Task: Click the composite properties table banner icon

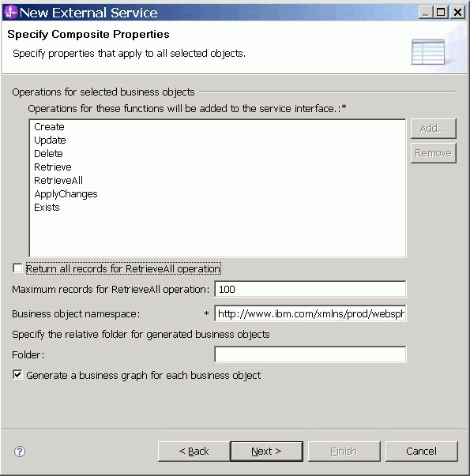Action: [428, 52]
